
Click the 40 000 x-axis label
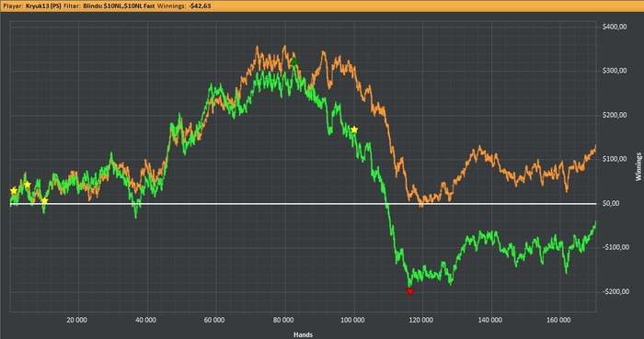(x=145, y=320)
